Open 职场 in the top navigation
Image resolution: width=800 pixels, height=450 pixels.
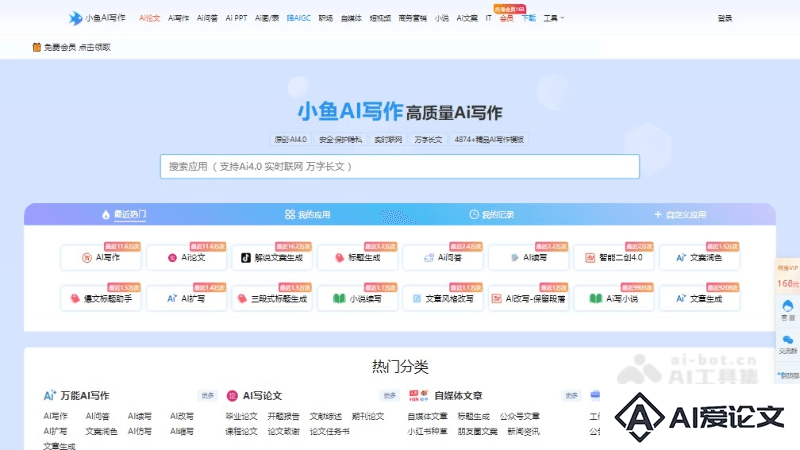coord(326,18)
